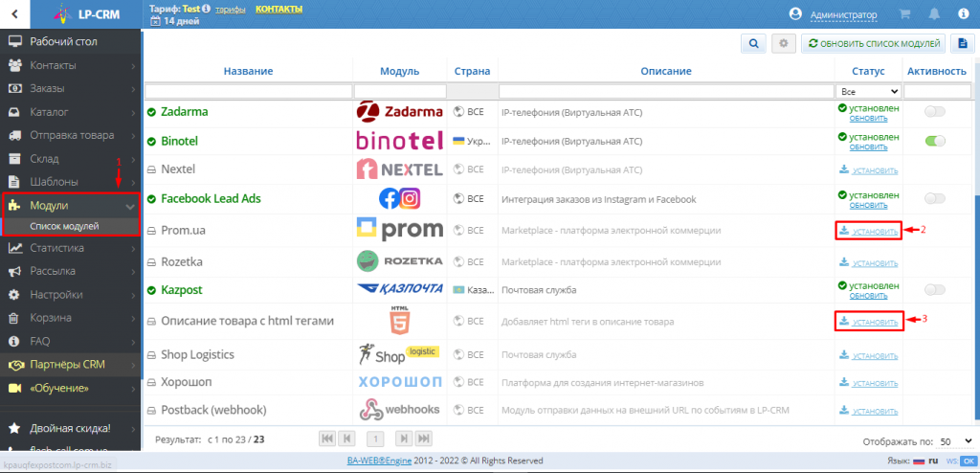
Task: Click the HTML5 module logo
Action: pyautogui.click(x=399, y=321)
